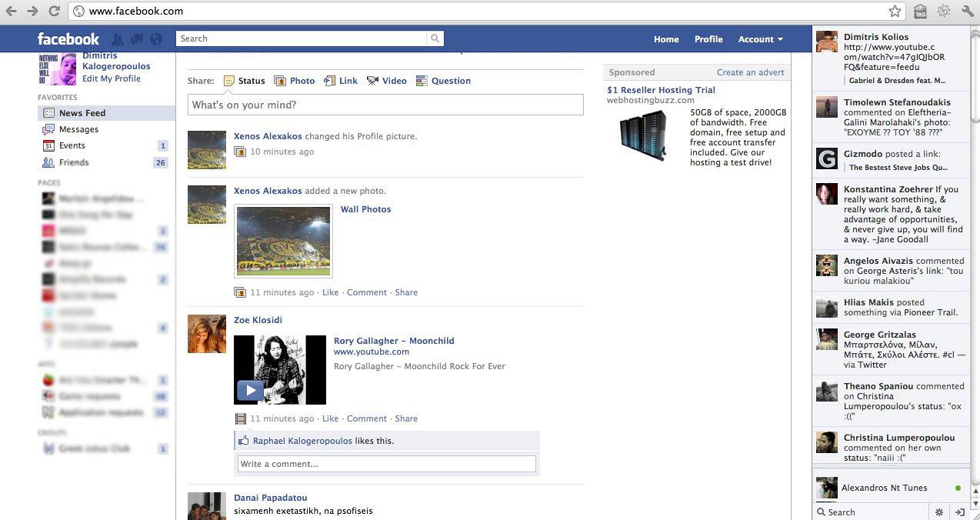The image size is (980, 520).
Task: Click the Facebook logo
Action: coord(68,38)
